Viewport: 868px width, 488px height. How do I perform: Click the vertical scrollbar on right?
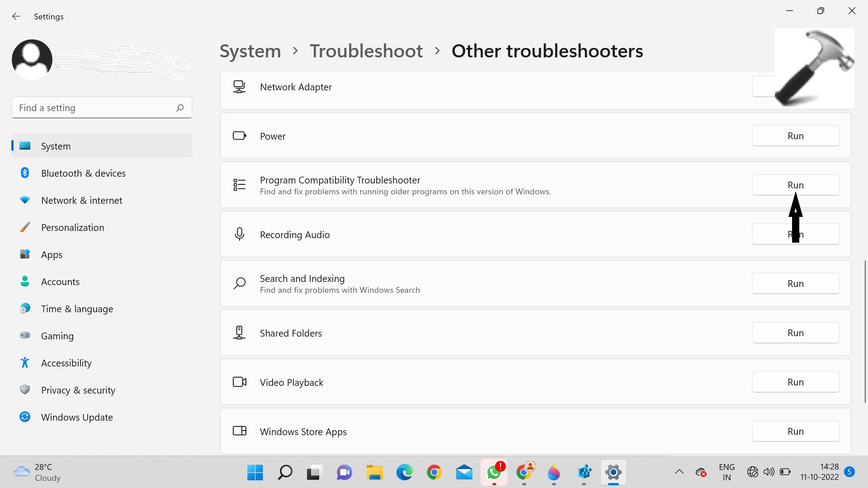coord(865,331)
